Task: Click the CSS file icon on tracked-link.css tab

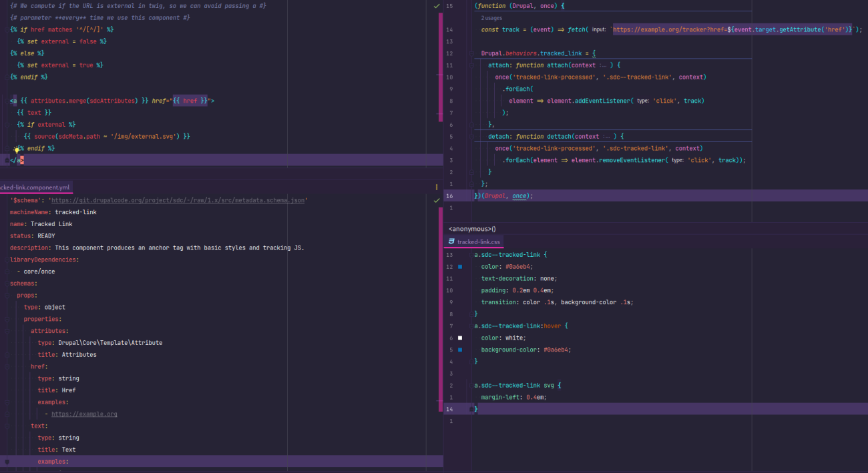Action: (x=452, y=242)
